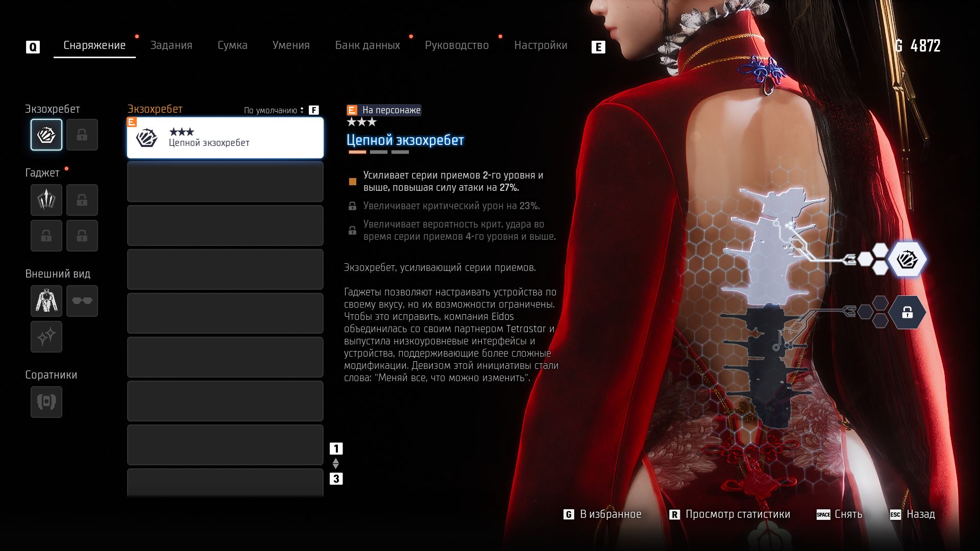Open the Умения tab
The width and height of the screenshot is (980, 551).
point(291,45)
